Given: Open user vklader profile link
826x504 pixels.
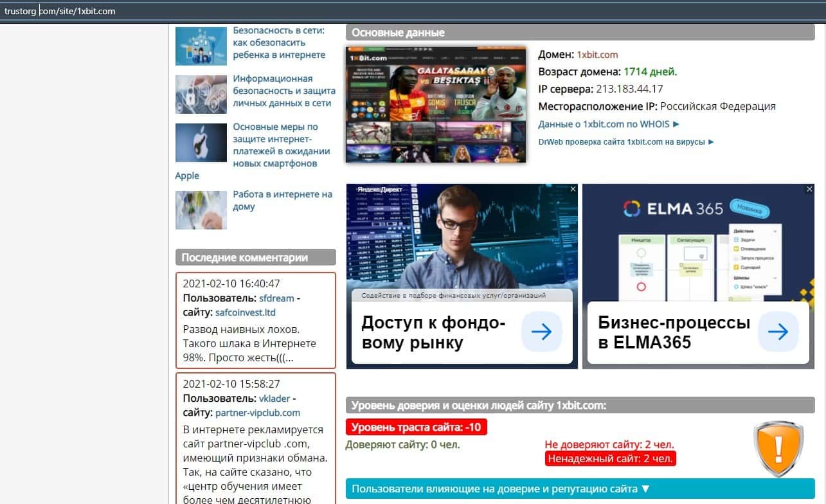Looking at the screenshot, I should (275, 399).
